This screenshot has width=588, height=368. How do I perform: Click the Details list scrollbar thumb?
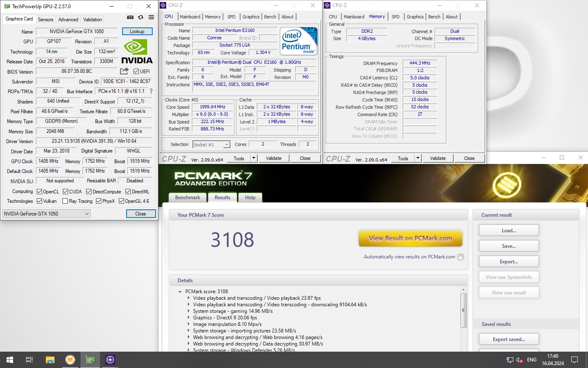point(463,310)
